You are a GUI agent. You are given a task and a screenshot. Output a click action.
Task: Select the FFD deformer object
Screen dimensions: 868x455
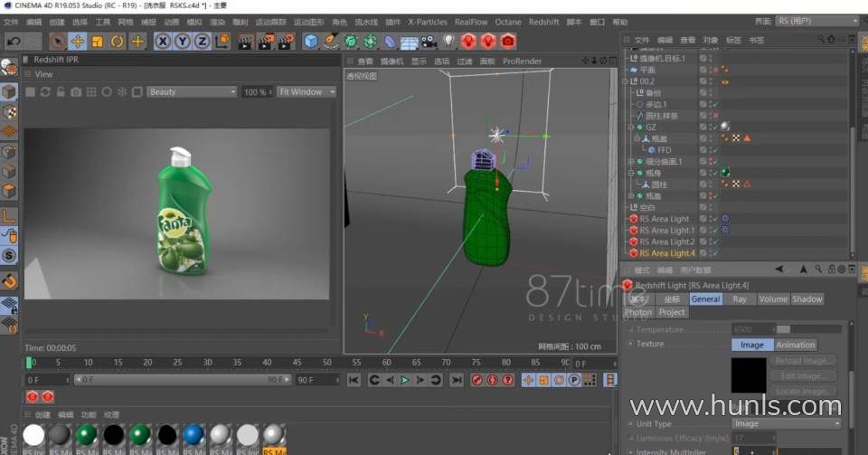point(664,150)
